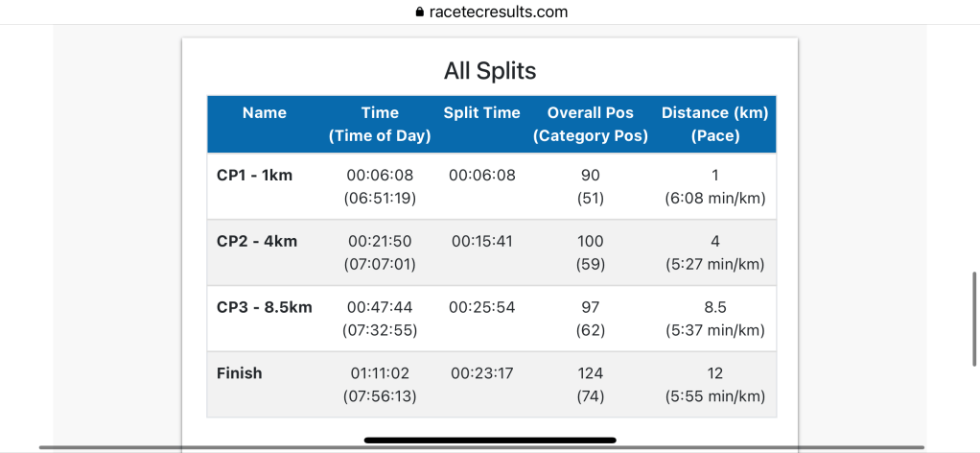The width and height of the screenshot is (980, 453).
Task: Tap the home indicator bar at bottom
Action: pos(490,441)
